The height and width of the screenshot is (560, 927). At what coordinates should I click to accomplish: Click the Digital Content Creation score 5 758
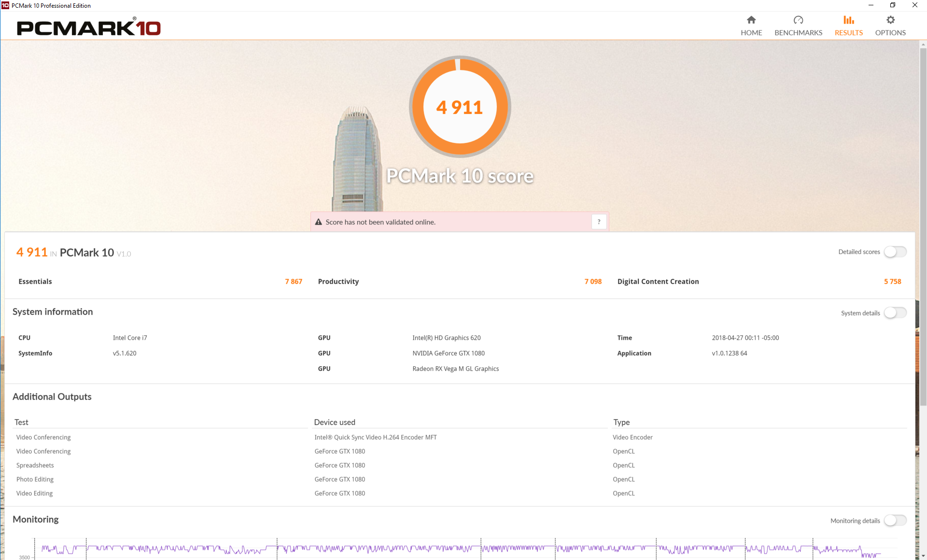[x=892, y=281]
